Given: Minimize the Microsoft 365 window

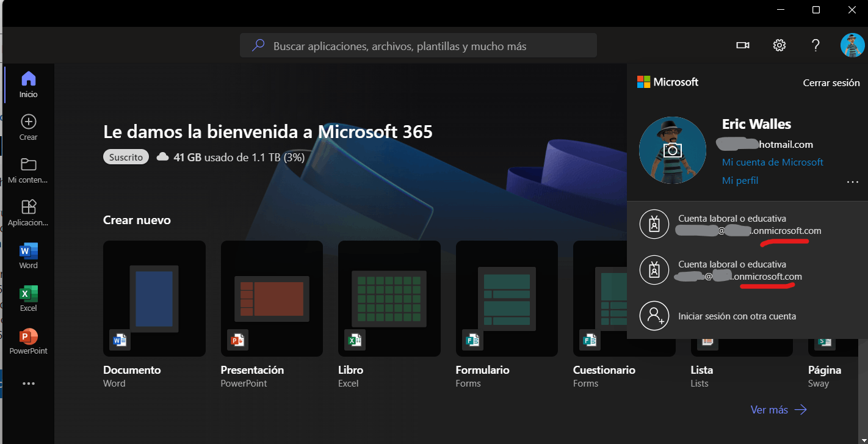Looking at the screenshot, I should click(780, 9).
